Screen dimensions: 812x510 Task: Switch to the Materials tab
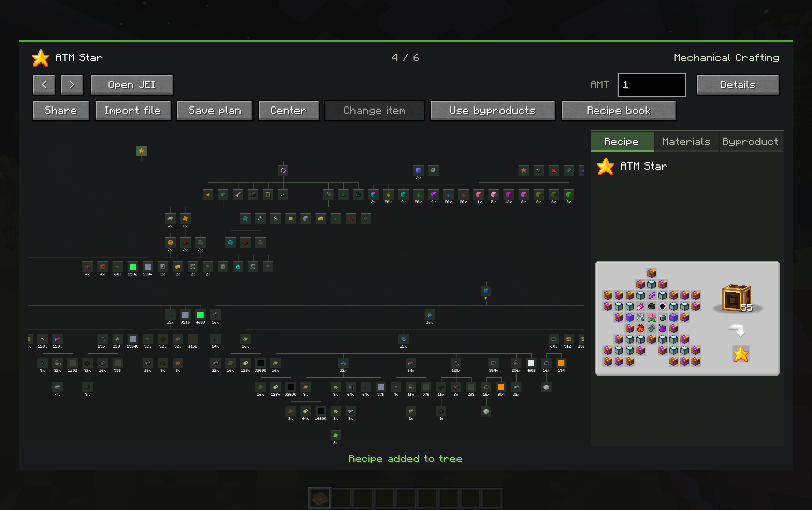(686, 141)
